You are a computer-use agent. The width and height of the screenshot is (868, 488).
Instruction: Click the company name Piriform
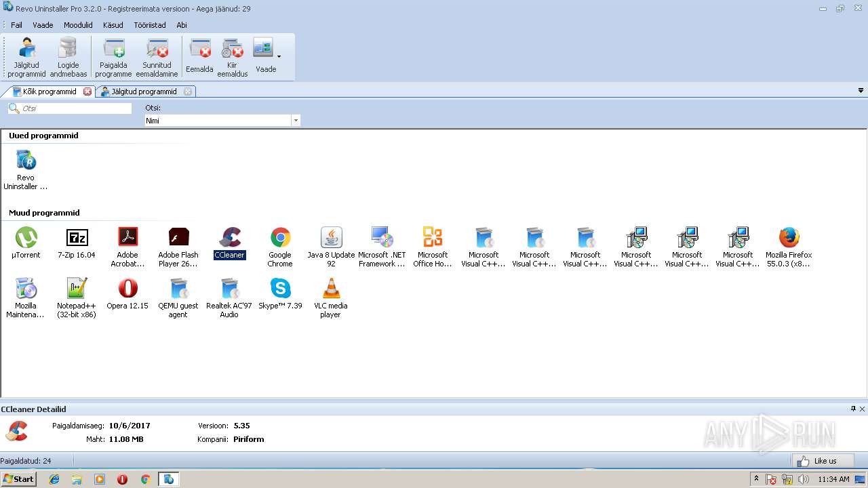[x=249, y=439]
